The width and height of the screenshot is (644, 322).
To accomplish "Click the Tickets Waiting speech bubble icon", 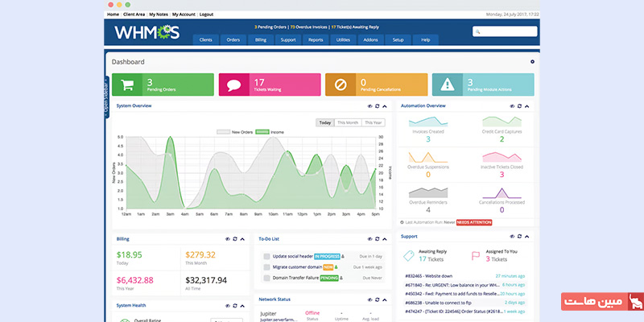I will (x=233, y=85).
